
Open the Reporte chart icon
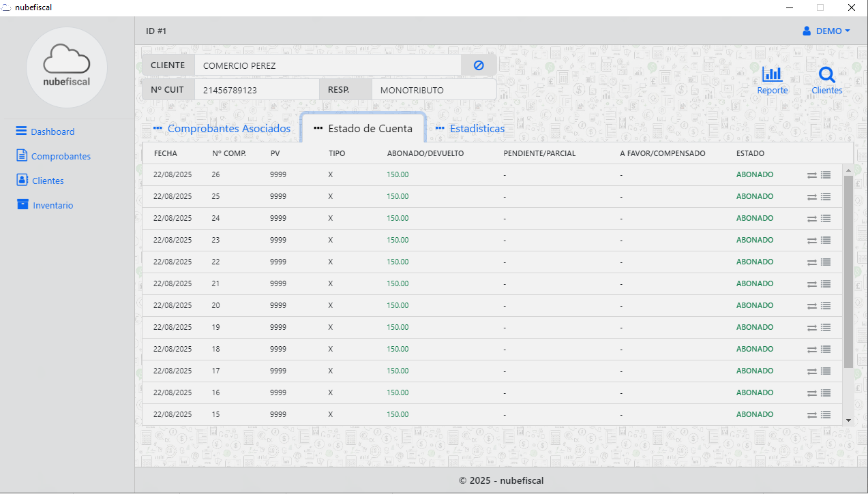(772, 75)
